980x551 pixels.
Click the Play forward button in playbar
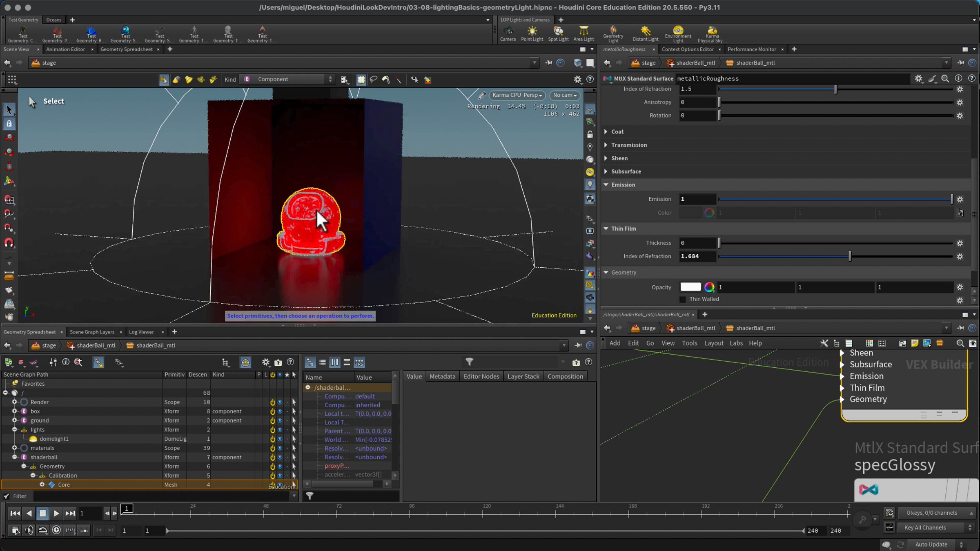pyautogui.click(x=56, y=513)
